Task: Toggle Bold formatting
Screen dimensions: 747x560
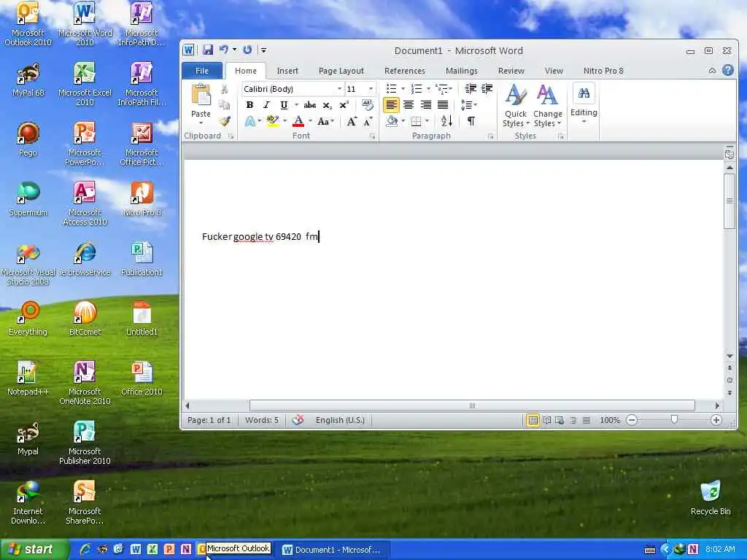Action: point(249,105)
